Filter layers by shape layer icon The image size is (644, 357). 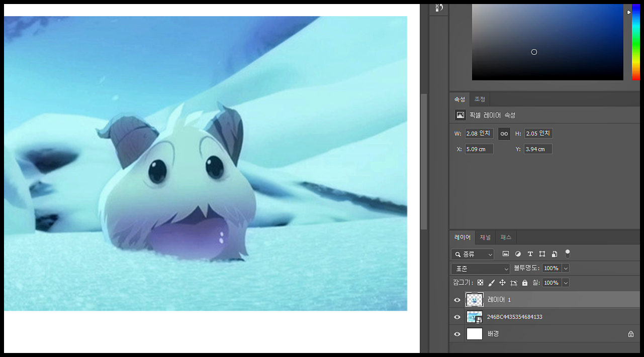click(x=542, y=254)
